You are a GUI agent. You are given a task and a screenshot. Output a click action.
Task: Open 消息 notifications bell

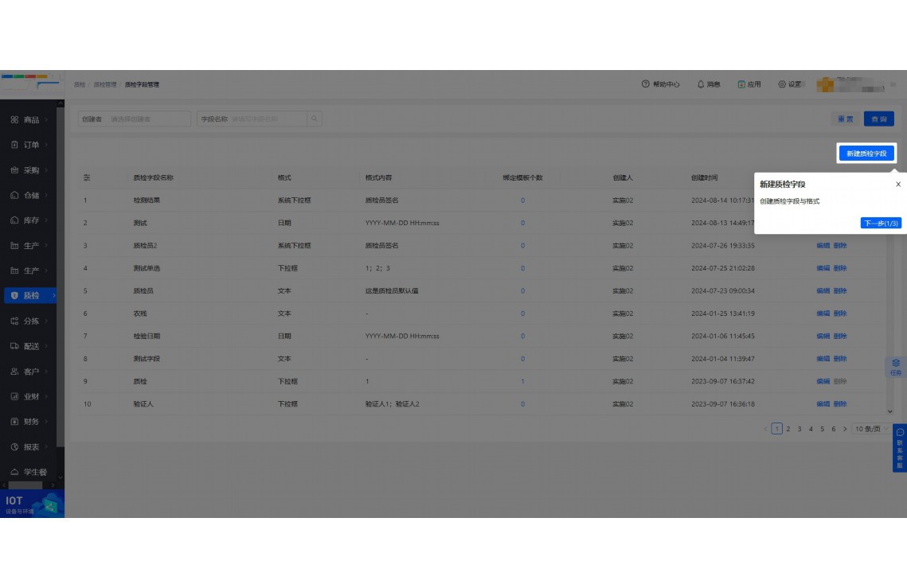point(701,84)
